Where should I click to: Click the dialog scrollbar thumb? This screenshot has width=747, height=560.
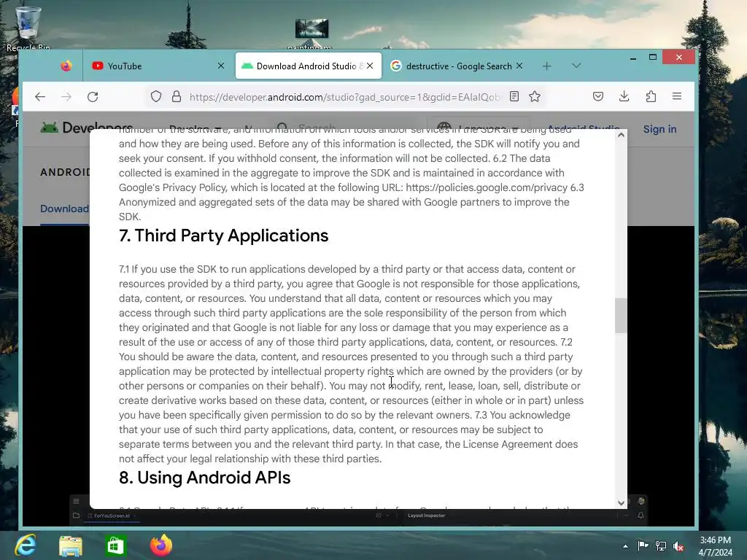click(621, 315)
